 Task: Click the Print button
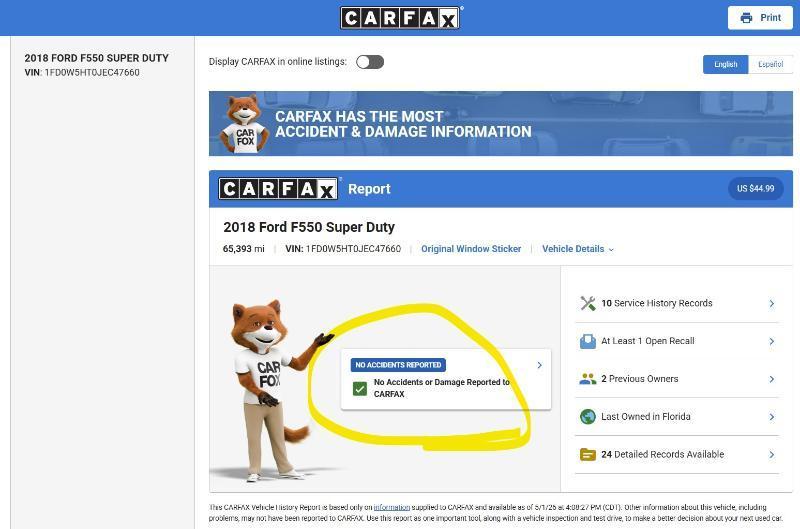point(760,18)
